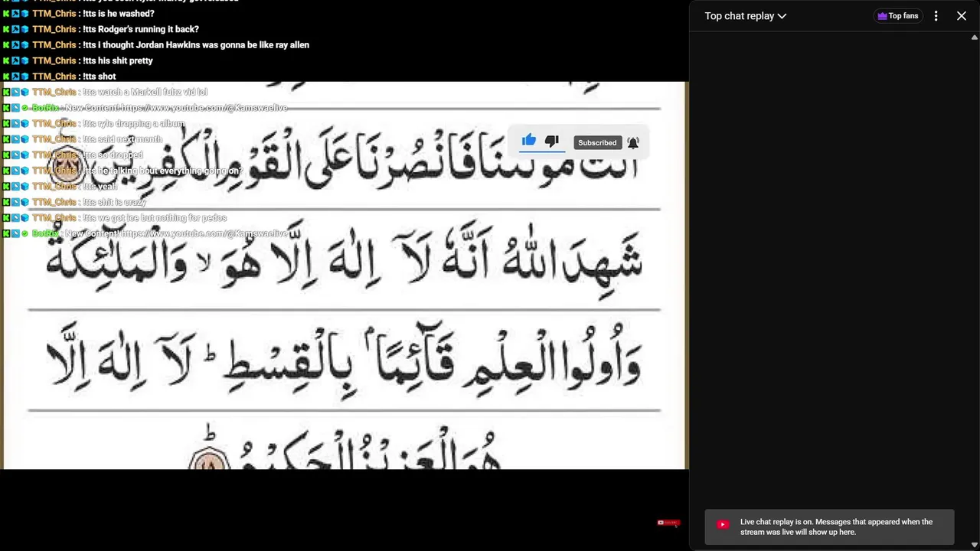
Task: Click the message "!tts rylo dropping a album"
Action: [134, 123]
